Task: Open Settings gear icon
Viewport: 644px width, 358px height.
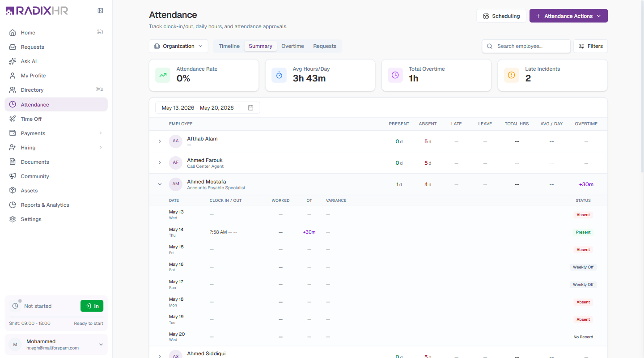Action: (13, 219)
